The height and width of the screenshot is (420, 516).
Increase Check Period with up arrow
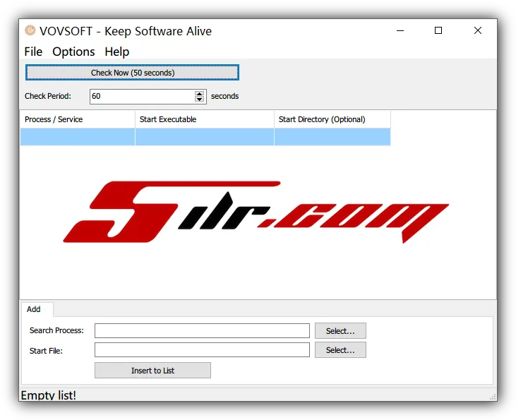tap(200, 93)
